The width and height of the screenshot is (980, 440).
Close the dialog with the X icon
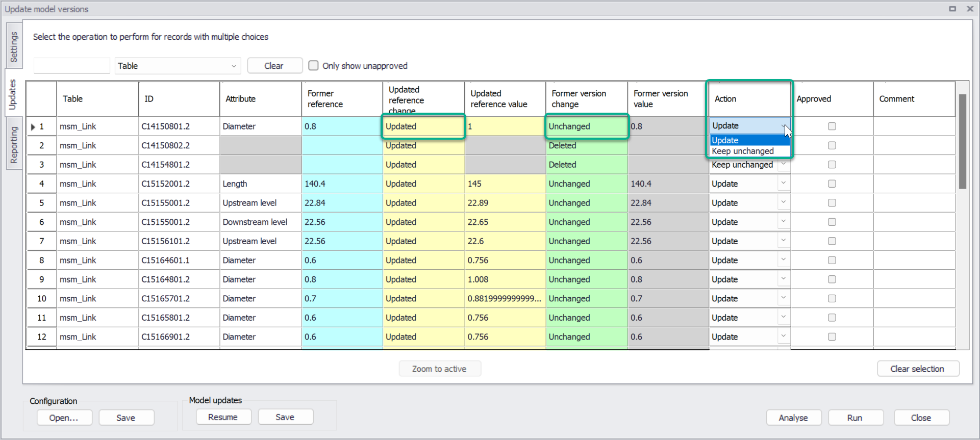coord(970,9)
